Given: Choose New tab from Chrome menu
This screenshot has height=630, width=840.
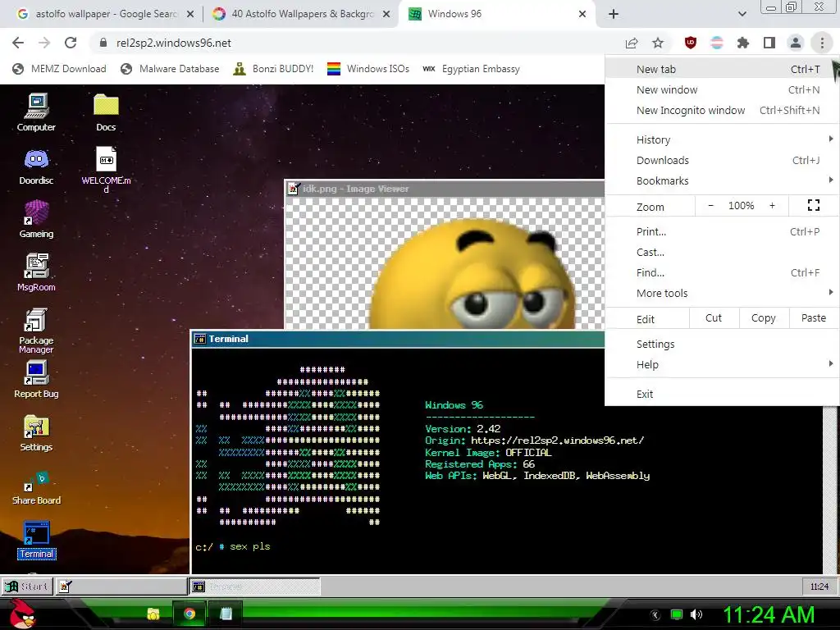Looking at the screenshot, I should [x=722, y=69].
